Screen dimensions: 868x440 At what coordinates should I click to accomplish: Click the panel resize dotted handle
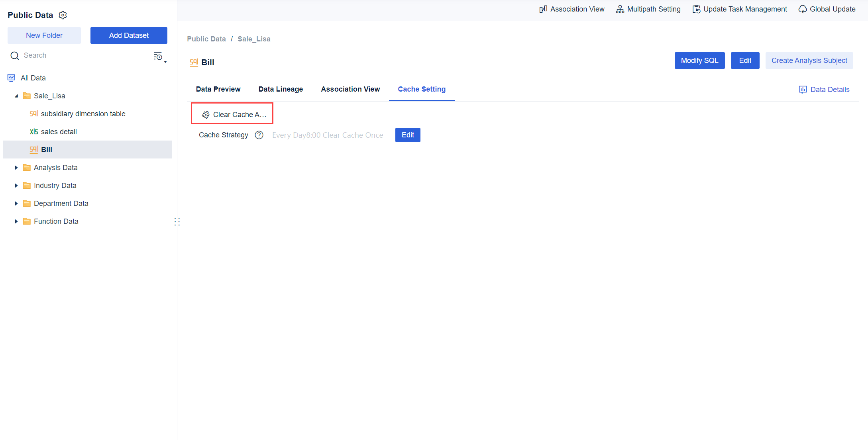coord(177,222)
